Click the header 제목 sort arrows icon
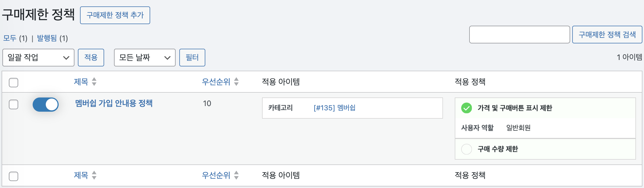This screenshot has width=644, height=188. (94, 82)
